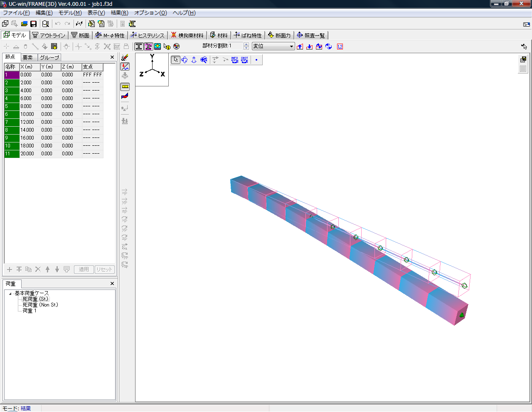Click the INFO camera icon
This screenshot has width=532, height=412.
pyautogui.click(x=235, y=60)
